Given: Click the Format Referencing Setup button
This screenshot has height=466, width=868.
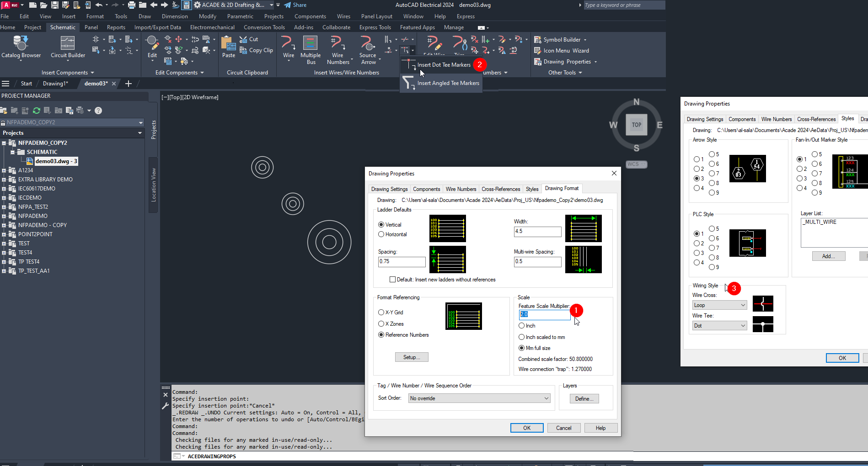Looking at the screenshot, I should (x=411, y=357).
